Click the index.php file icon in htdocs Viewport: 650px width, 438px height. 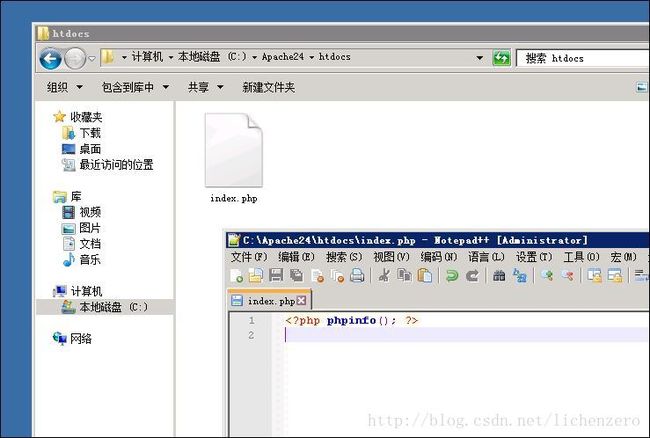tap(234, 151)
